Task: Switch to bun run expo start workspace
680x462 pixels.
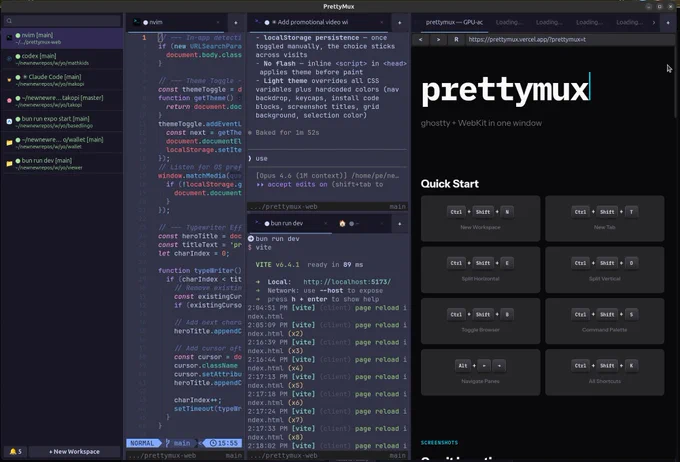Action: (62, 122)
